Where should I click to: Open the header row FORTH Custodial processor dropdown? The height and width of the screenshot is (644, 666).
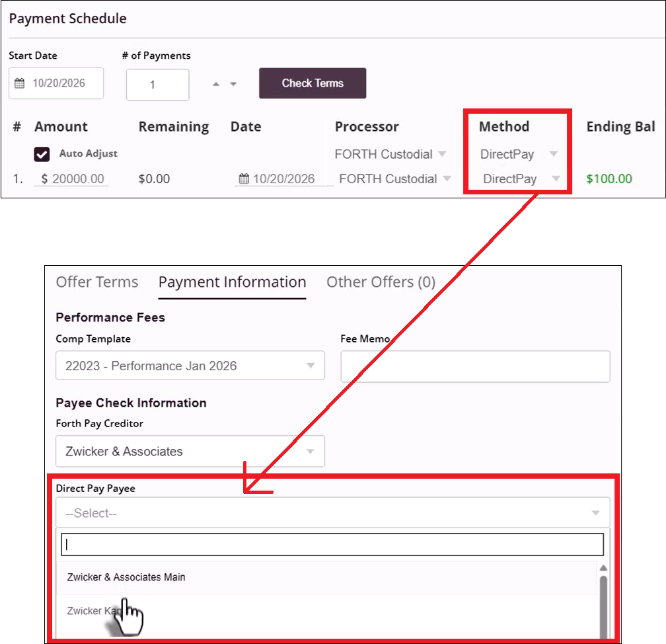(390, 154)
